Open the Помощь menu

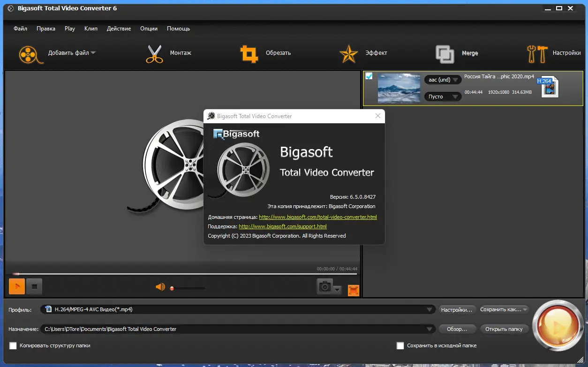point(178,28)
